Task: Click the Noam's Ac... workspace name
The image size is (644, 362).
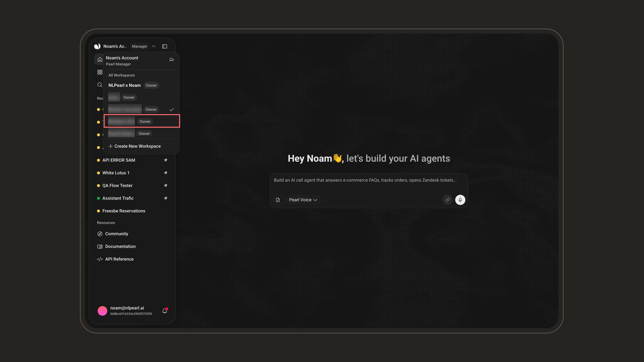Action: click(115, 46)
